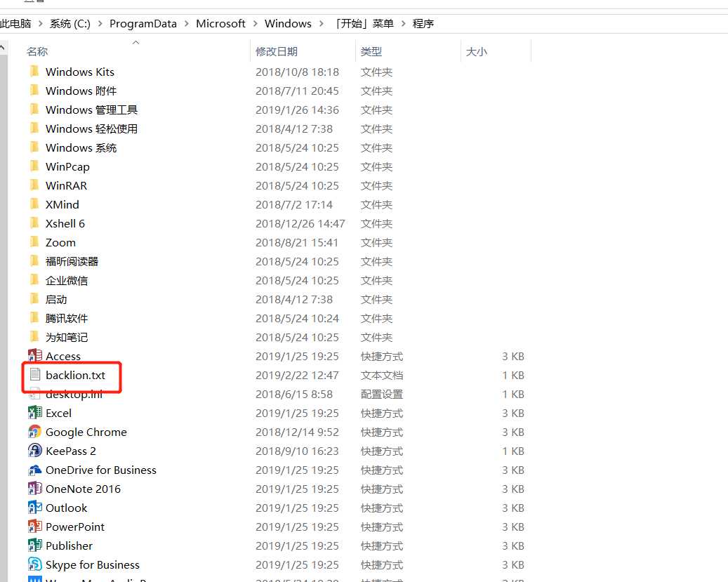Go to 系统 (C:) in the address bar
The width and height of the screenshot is (728, 582).
[70, 23]
